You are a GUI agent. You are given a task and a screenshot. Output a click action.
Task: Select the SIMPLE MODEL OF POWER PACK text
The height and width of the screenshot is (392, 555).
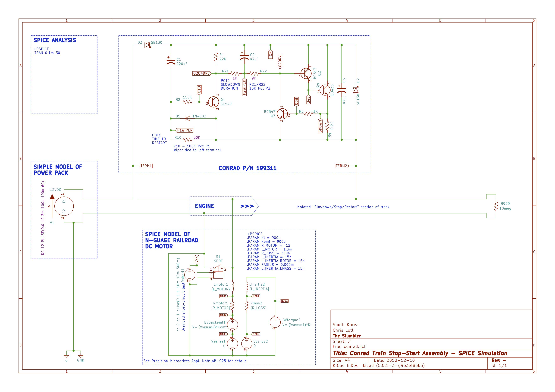point(58,170)
